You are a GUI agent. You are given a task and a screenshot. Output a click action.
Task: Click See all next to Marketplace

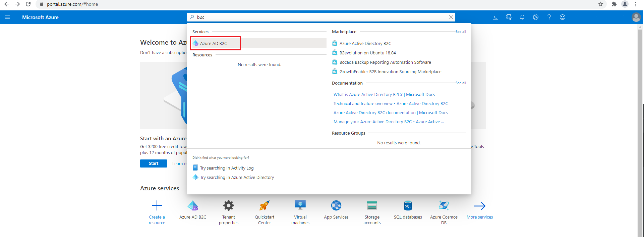tap(460, 32)
